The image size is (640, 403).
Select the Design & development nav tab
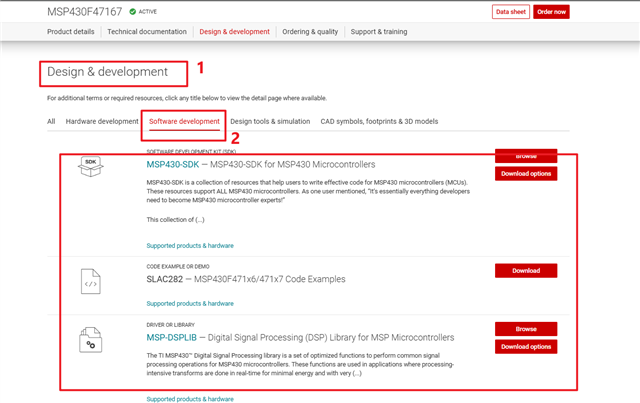(234, 31)
